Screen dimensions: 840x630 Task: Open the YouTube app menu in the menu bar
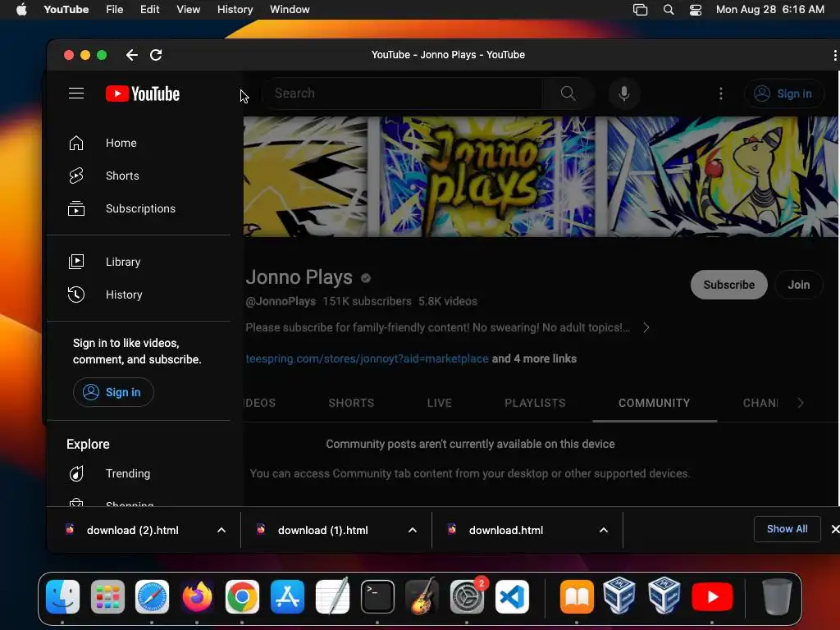(66, 10)
